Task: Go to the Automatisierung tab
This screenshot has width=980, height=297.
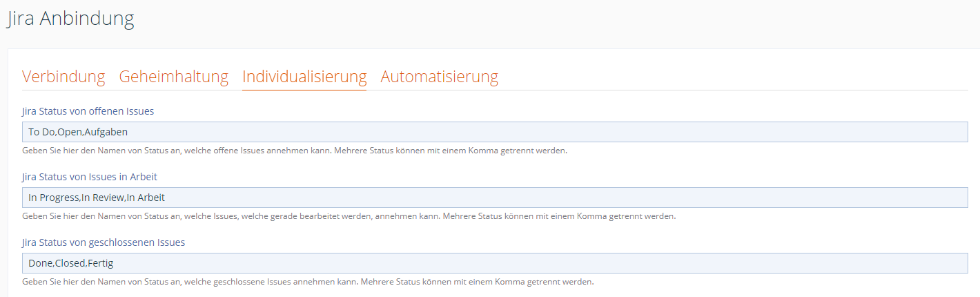Action: coord(439,77)
